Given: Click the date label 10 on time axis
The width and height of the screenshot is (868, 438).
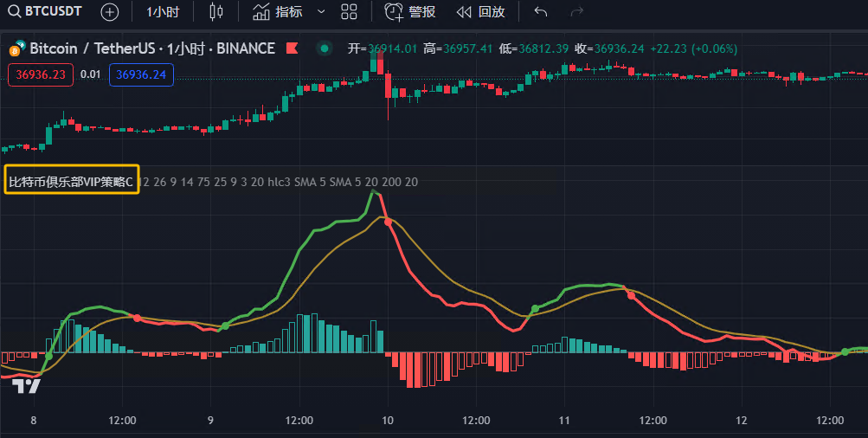Looking at the screenshot, I should point(388,420).
